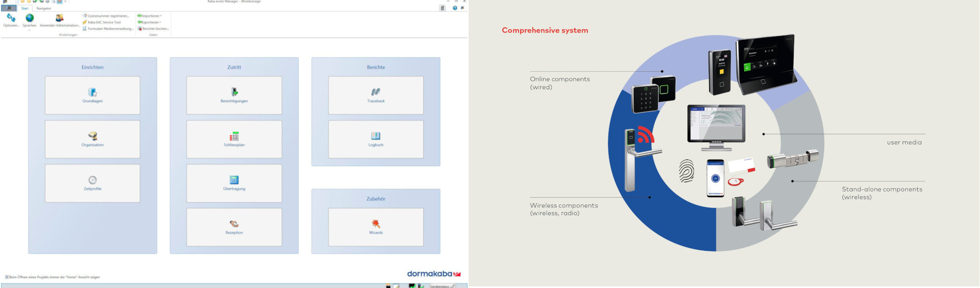Open the Grundlagen tile
The image size is (980, 288).
tap(92, 95)
